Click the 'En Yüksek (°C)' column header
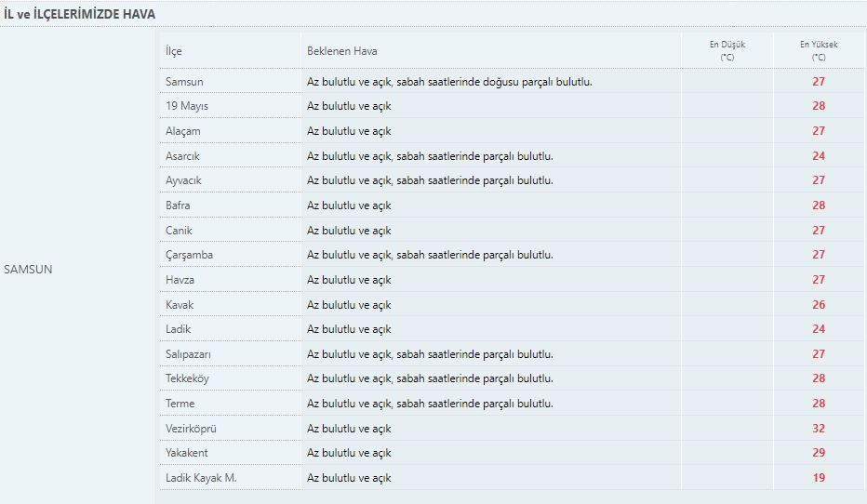 coord(819,51)
